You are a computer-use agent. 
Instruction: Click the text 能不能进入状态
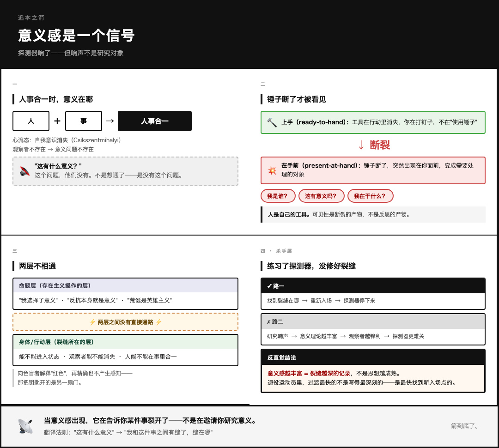click(x=39, y=357)
